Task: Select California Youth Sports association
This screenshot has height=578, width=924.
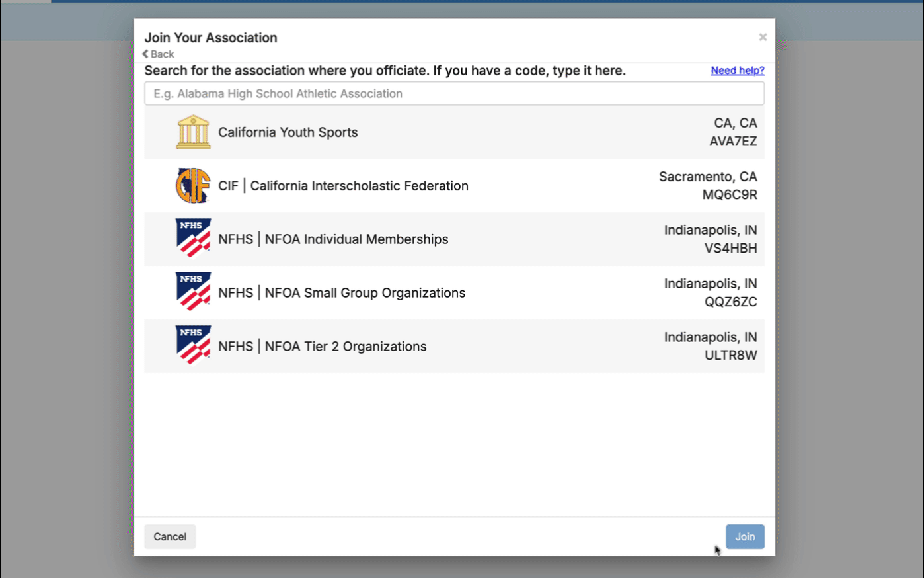Action: [288, 132]
